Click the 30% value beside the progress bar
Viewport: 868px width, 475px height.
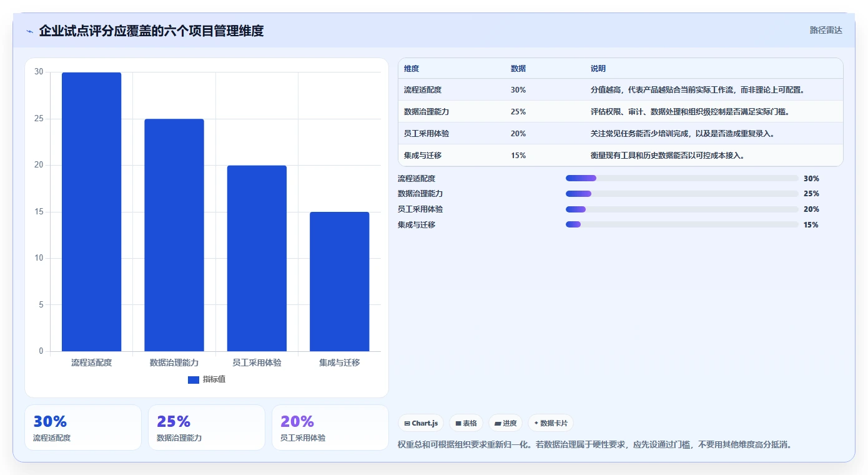pos(811,178)
